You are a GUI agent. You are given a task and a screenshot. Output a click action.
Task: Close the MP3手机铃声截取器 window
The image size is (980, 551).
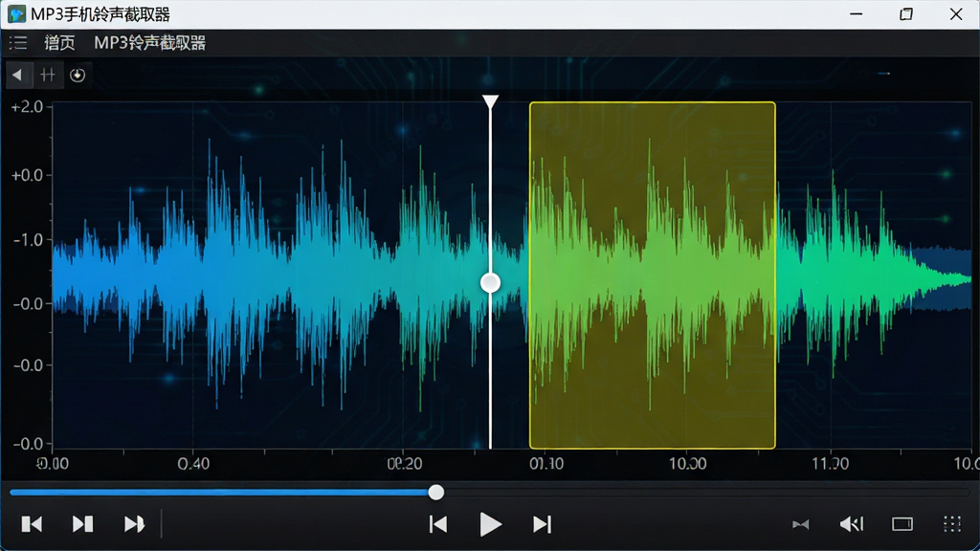pos(956,13)
